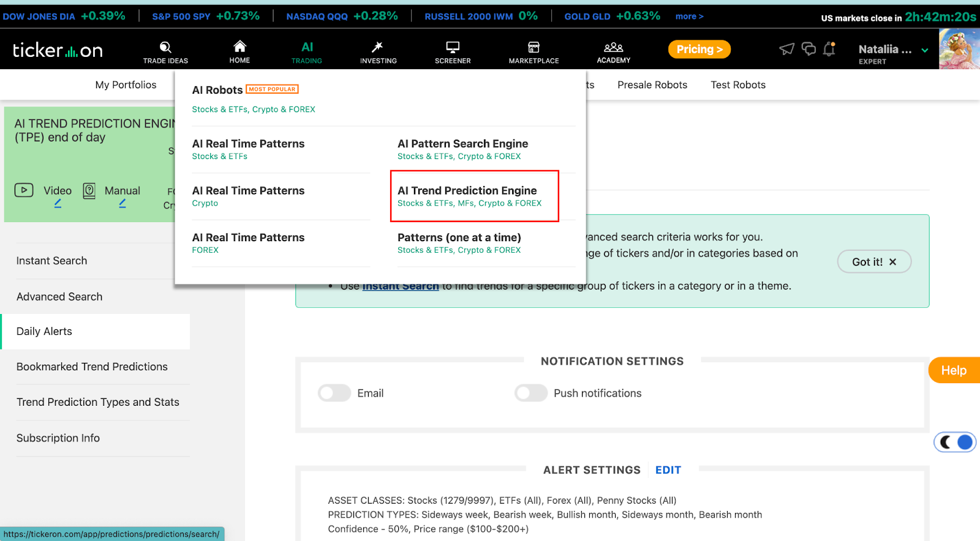Open the AI Trading navigation item
The width and height of the screenshot is (980, 541).
click(x=307, y=53)
